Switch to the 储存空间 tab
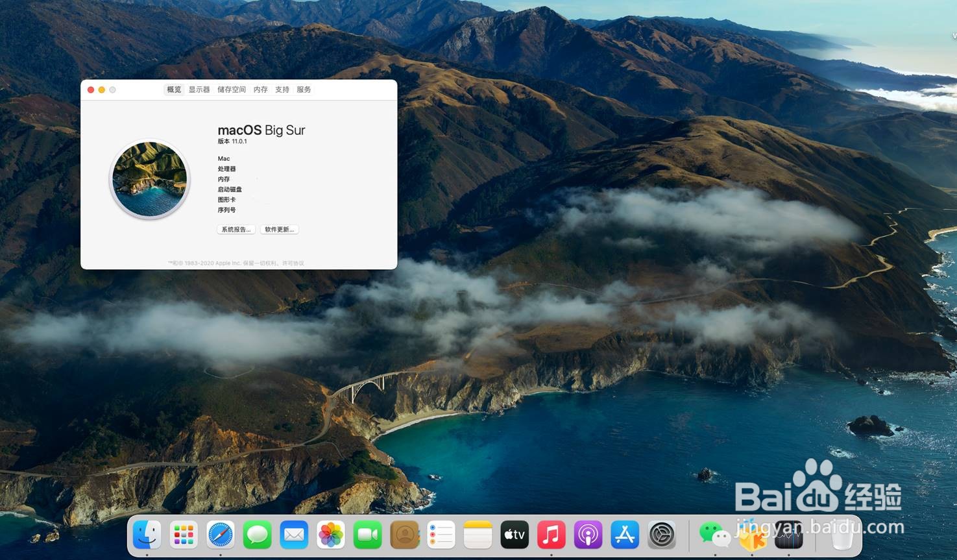 [x=232, y=90]
